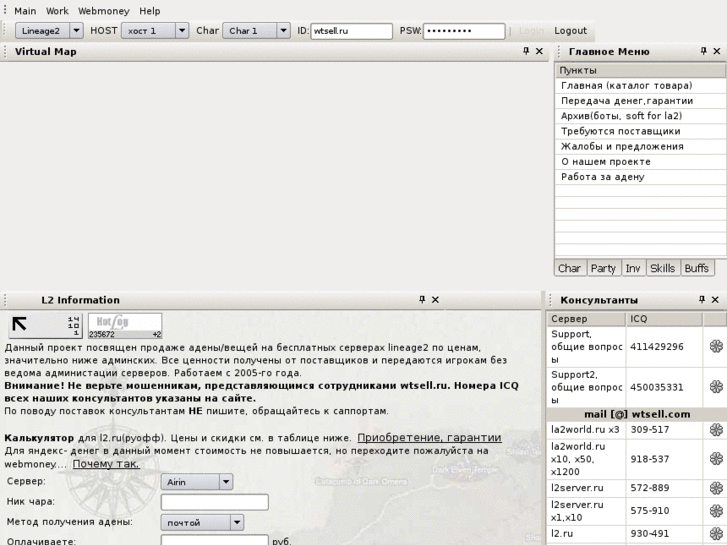Pin the Консультанты panel
Viewport: 727px width, 545px height.
(x=701, y=300)
